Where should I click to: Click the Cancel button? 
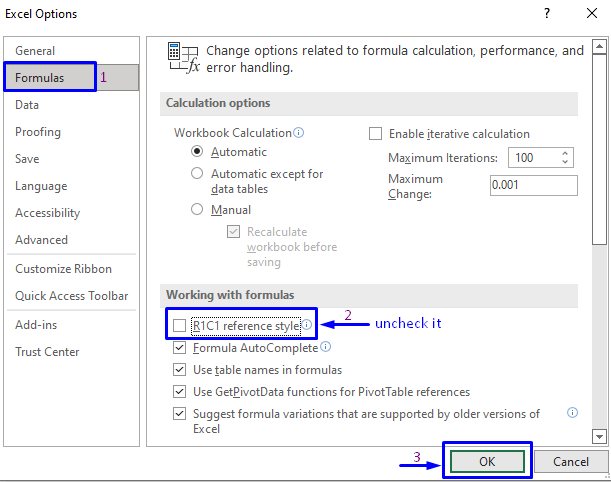569,462
